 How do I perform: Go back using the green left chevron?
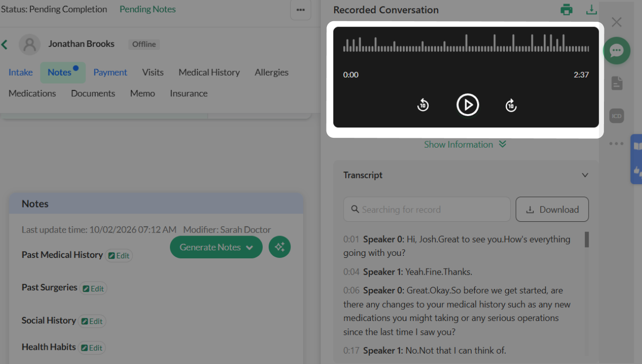[x=4, y=44]
